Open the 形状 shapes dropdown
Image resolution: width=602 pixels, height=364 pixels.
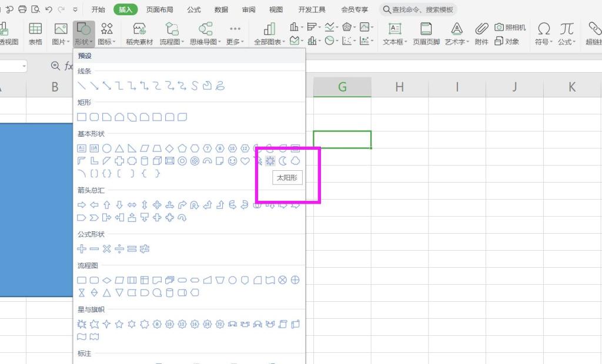click(83, 34)
